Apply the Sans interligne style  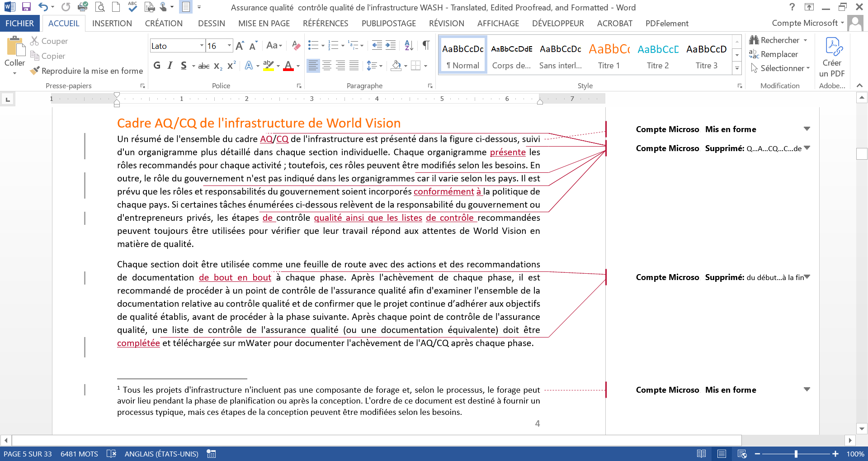coord(560,55)
